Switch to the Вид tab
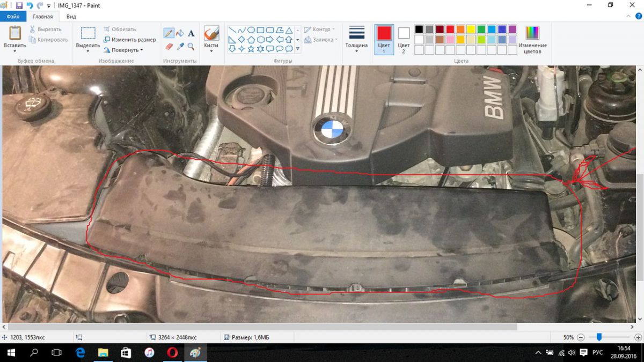The image size is (644, 362). 71,17
